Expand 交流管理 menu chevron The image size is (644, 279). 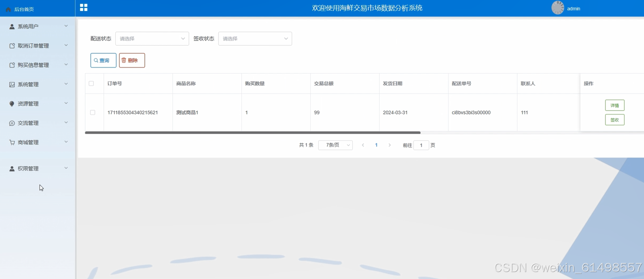(66, 122)
